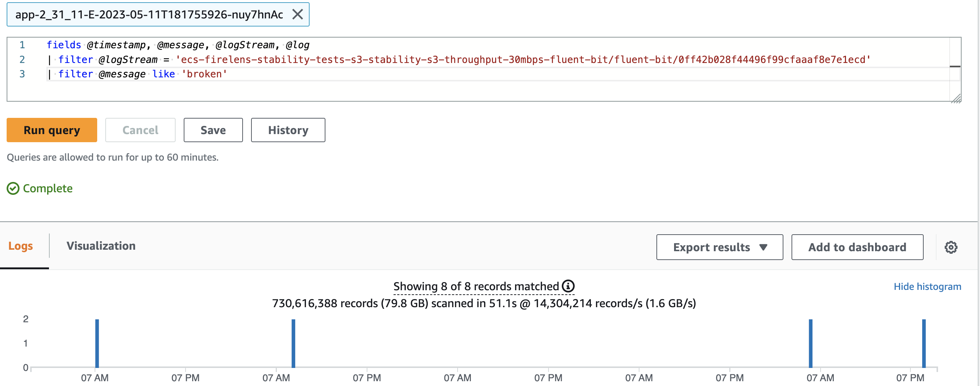Add results to dashboard
Image resolution: width=980 pixels, height=386 pixels.
click(x=857, y=247)
